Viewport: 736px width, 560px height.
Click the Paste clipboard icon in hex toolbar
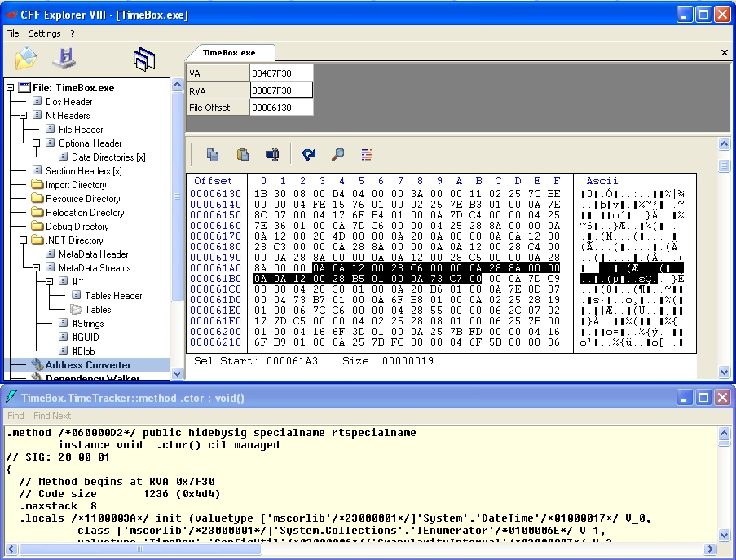[242, 154]
